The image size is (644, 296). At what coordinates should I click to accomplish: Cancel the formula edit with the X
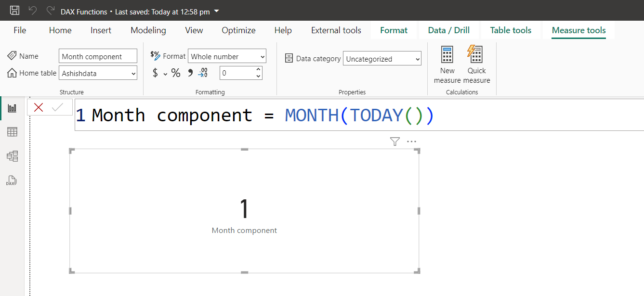pyautogui.click(x=38, y=107)
